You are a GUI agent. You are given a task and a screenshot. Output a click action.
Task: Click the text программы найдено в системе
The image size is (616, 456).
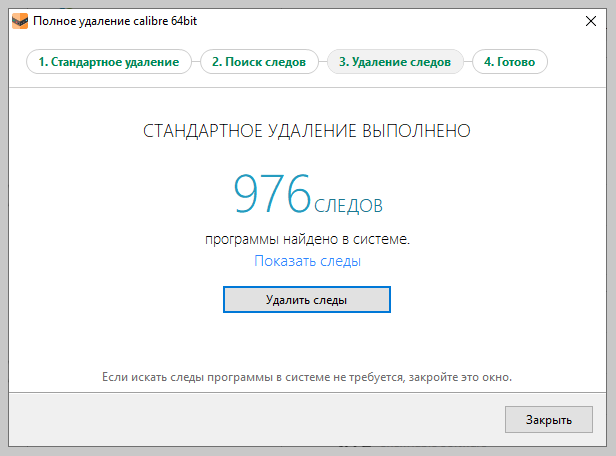click(x=307, y=239)
